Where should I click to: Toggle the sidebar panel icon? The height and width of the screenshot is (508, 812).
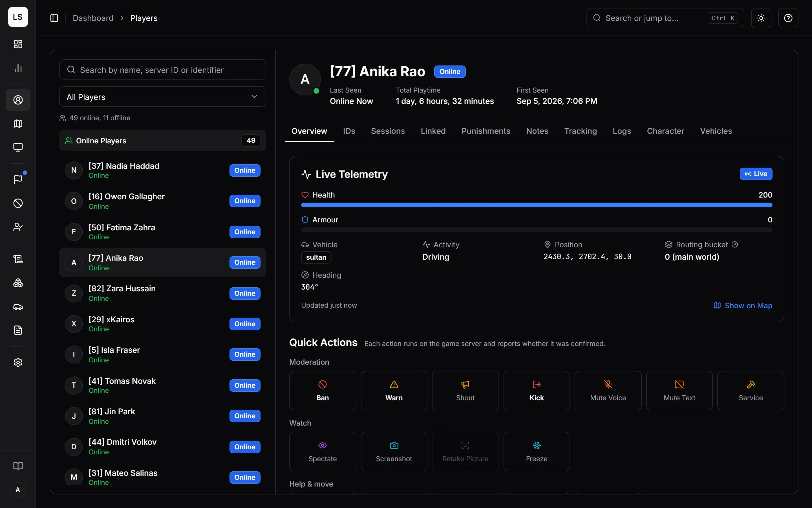[54, 18]
